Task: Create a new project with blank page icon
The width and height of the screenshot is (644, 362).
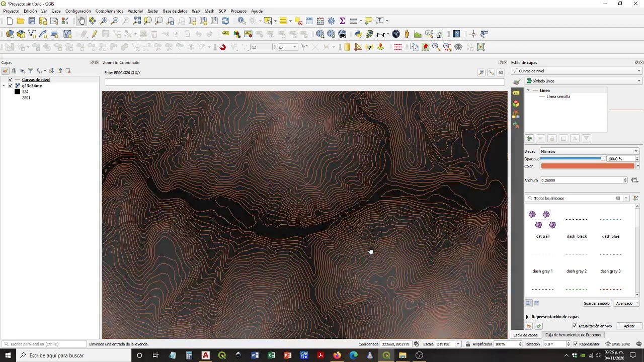Action: pyautogui.click(x=10, y=21)
